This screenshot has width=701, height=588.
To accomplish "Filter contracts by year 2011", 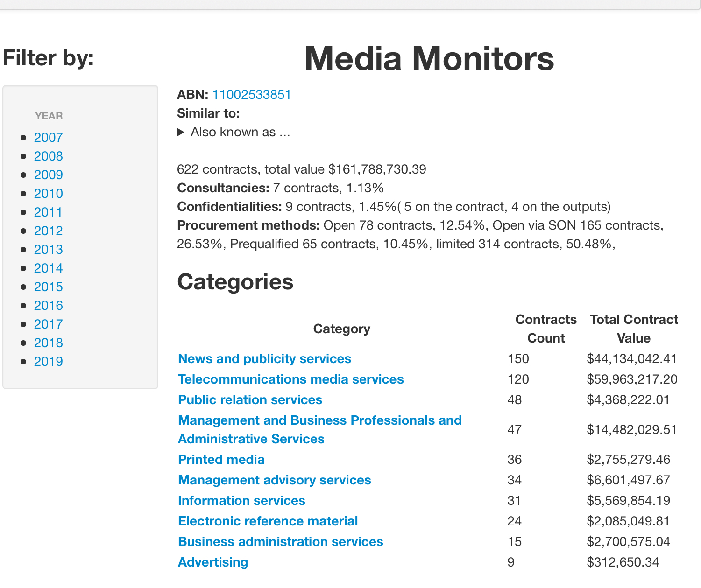I will 48,212.
